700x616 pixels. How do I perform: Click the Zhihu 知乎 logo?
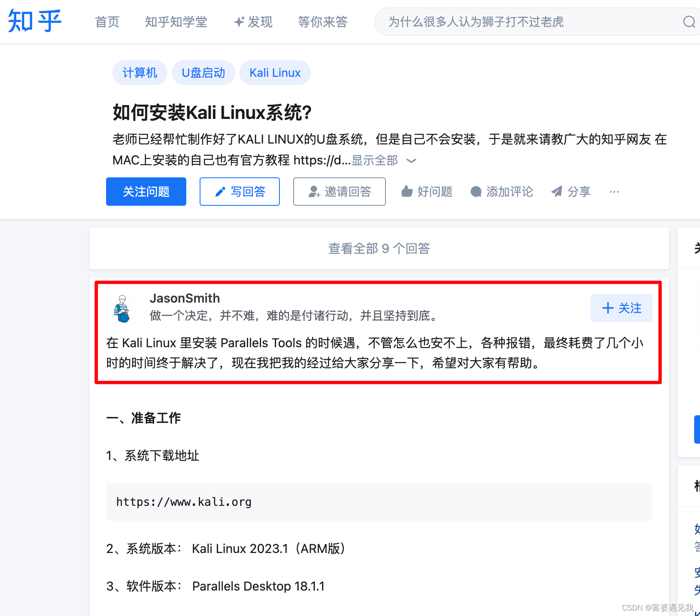[35, 21]
